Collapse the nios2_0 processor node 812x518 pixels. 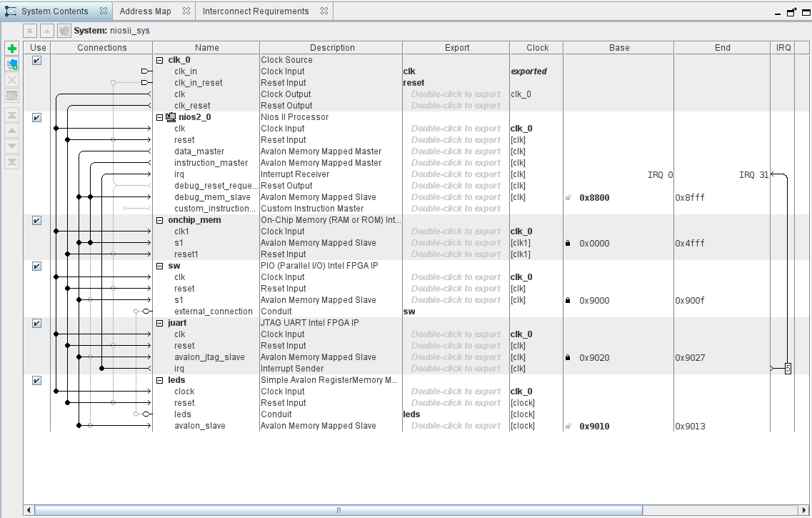coord(160,117)
